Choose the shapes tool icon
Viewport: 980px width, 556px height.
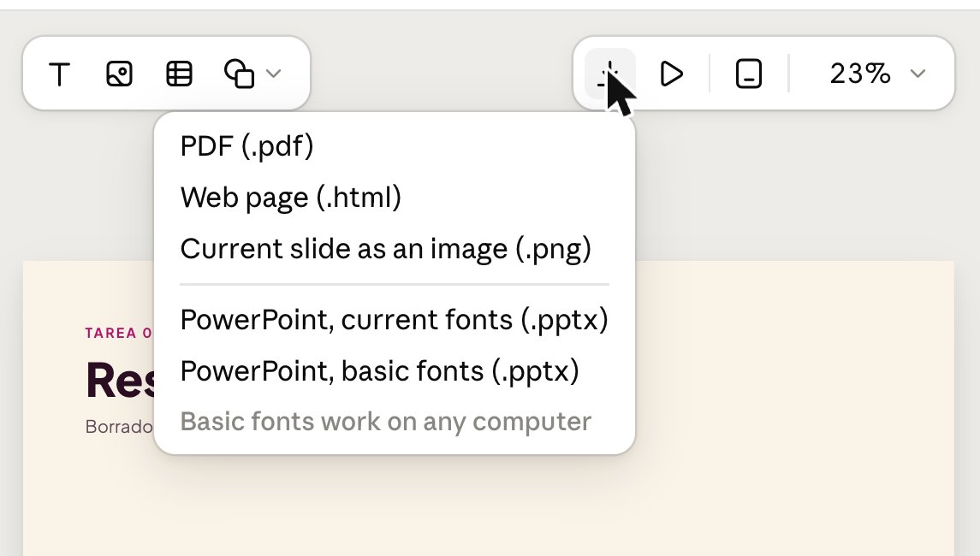coord(239,74)
